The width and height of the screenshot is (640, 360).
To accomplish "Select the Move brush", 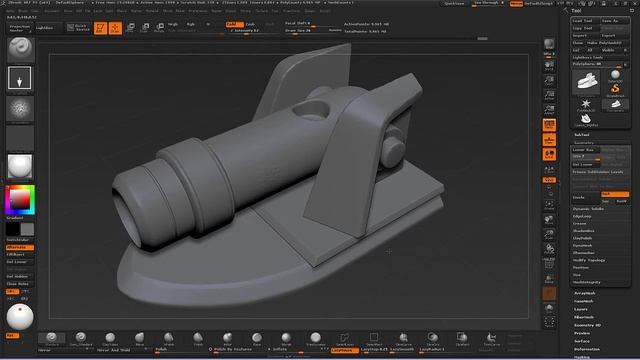I will (139, 339).
